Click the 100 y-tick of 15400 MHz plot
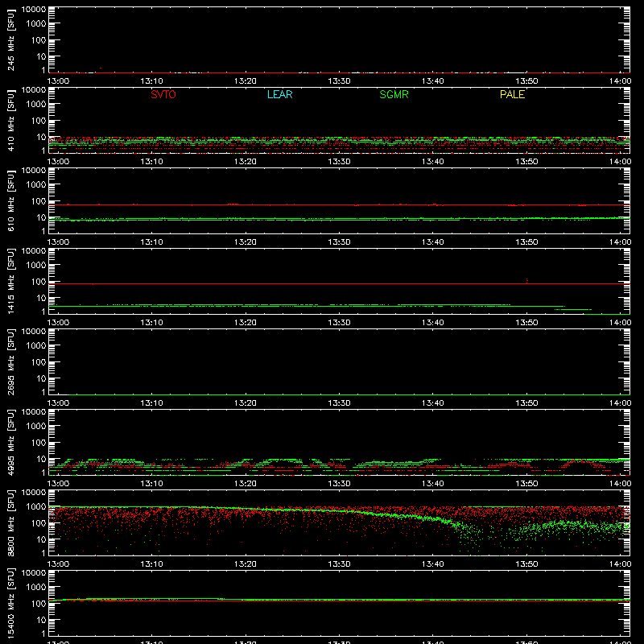This screenshot has width=644, height=644. click(39, 604)
